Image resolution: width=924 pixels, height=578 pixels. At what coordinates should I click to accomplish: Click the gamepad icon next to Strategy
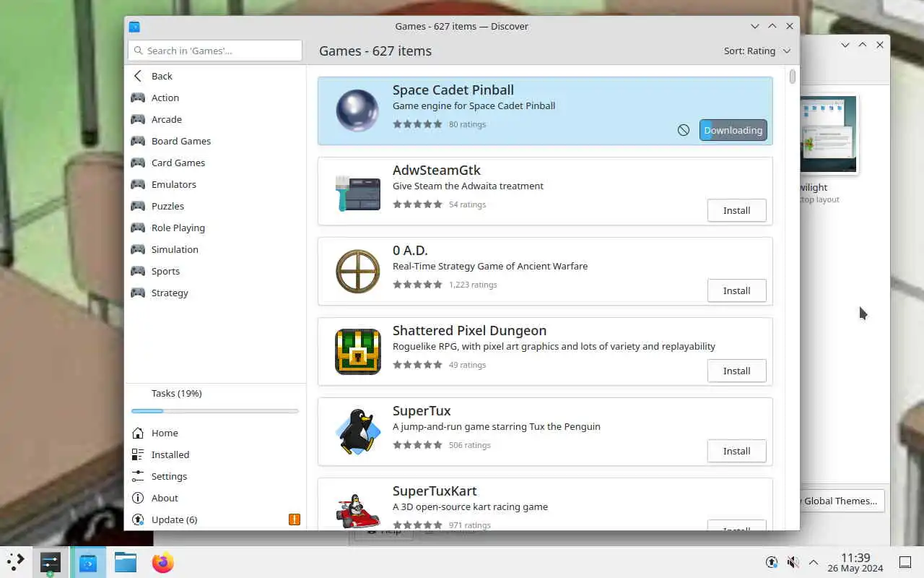[x=137, y=293]
